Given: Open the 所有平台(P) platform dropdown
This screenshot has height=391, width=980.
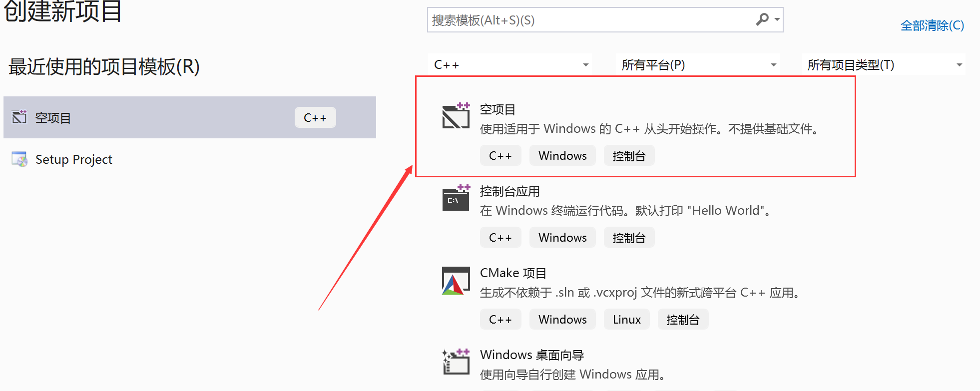Looking at the screenshot, I should (698, 64).
